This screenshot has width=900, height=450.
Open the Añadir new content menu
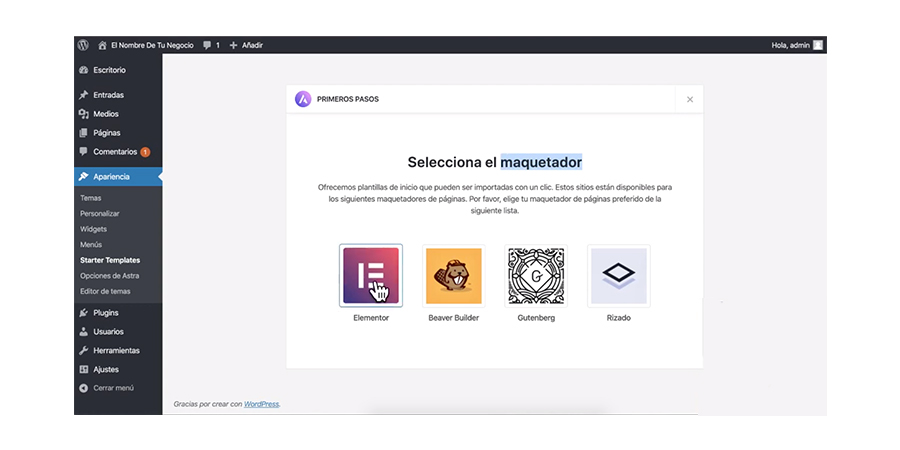pos(246,45)
